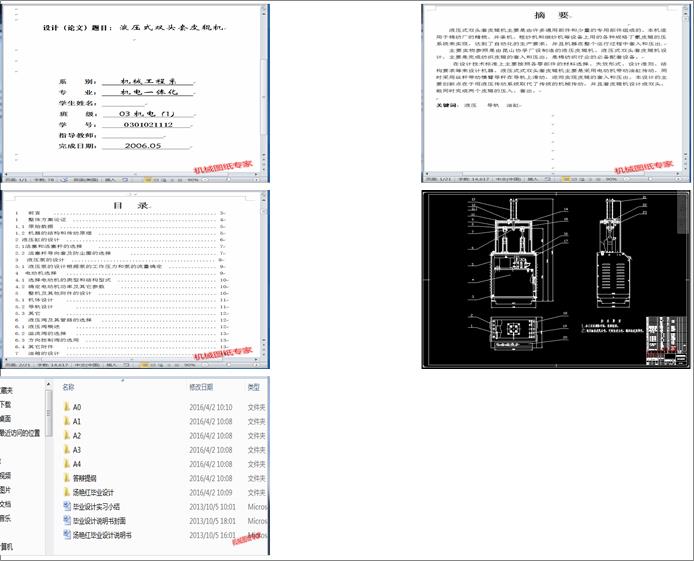Go to 桌面 in the explorer sidebar

click(x=5, y=419)
